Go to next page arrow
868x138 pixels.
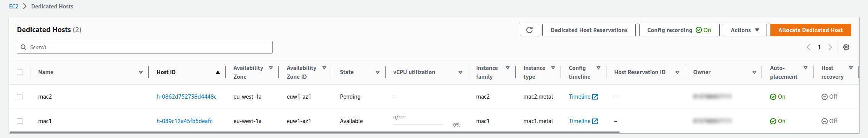click(x=830, y=47)
